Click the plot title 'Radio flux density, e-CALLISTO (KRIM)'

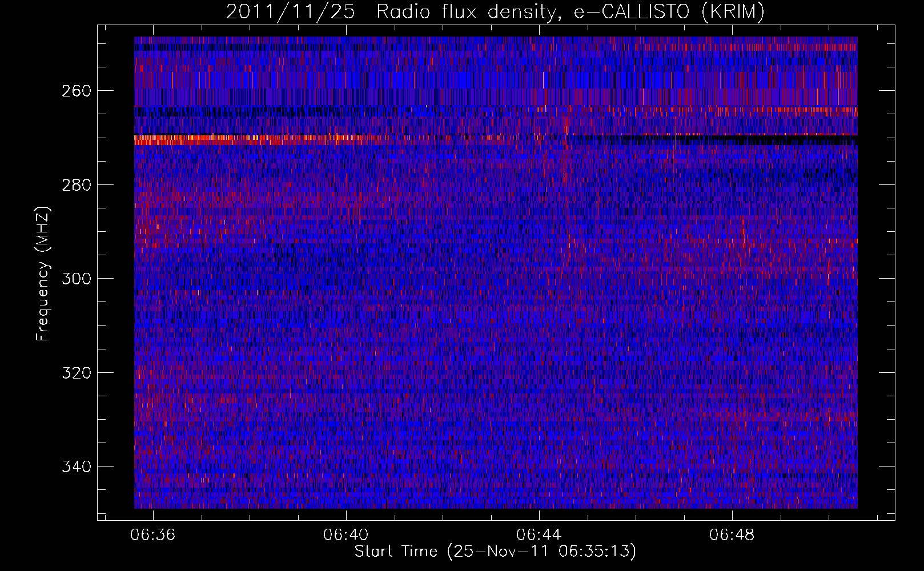click(x=570, y=11)
